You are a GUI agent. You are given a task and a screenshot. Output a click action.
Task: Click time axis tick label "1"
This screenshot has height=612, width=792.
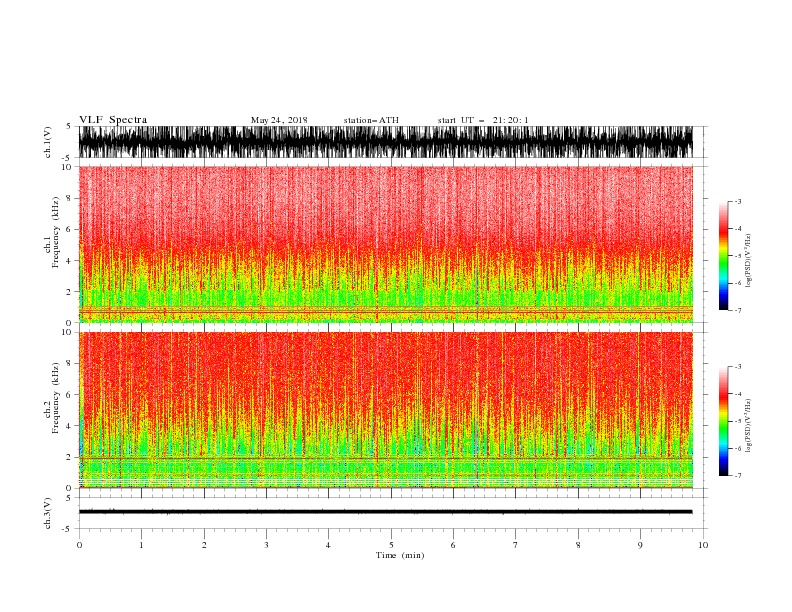[141, 545]
